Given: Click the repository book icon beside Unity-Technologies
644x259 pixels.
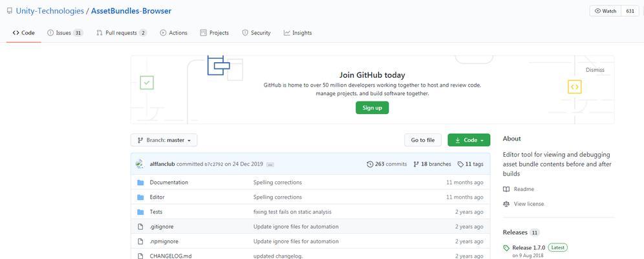Looking at the screenshot, I should coord(10,11).
